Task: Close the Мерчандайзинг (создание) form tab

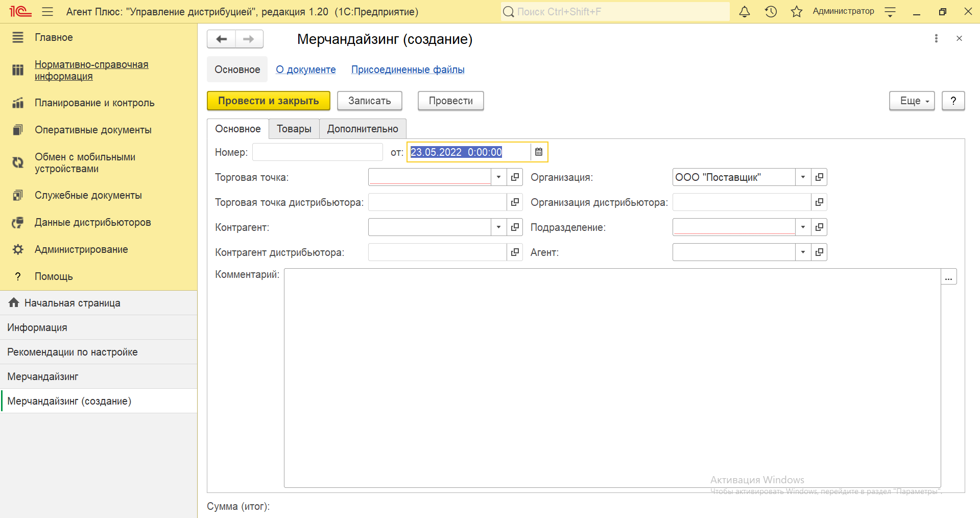Action: (x=959, y=38)
